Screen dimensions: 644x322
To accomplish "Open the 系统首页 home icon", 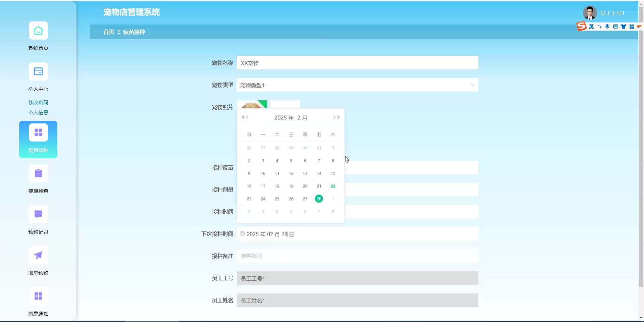I will click(38, 31).
